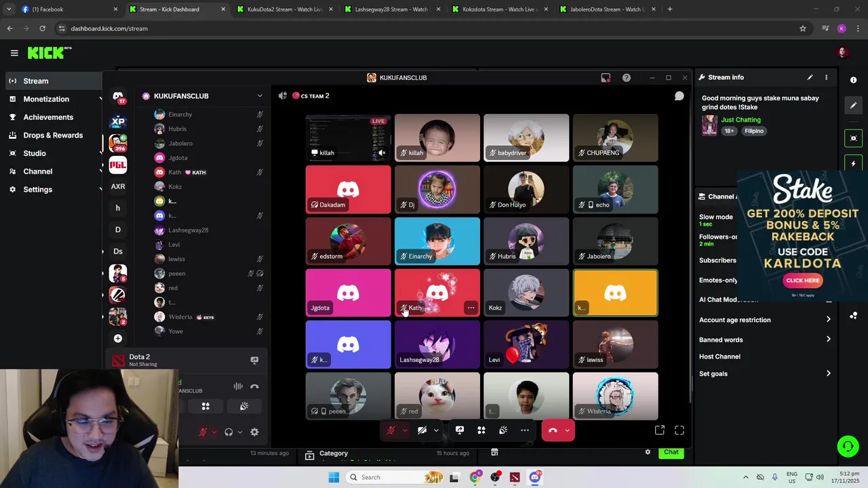This screenshot has width=868, height=488.
Task: Open three-dot menu on Kath tile
Action: click(x=471, y=308)
